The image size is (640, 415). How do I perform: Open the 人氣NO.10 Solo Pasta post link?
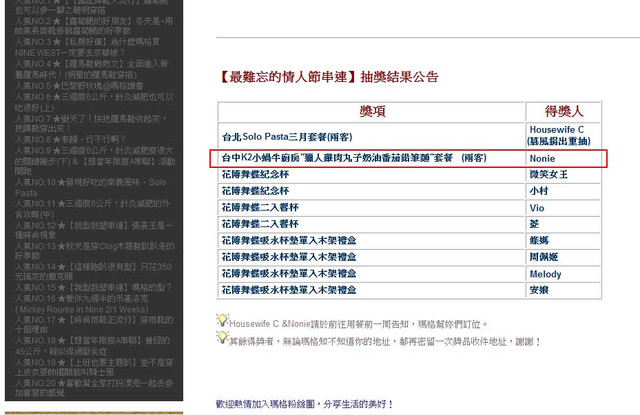[91, 187]
